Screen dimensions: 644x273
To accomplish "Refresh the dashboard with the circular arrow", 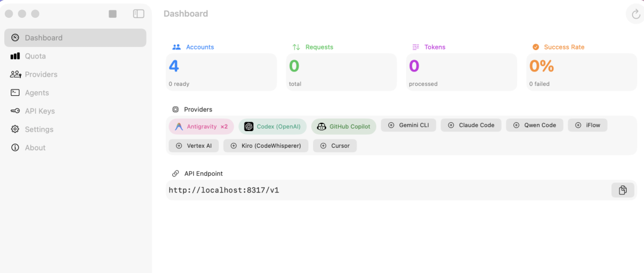I will 635,14.
